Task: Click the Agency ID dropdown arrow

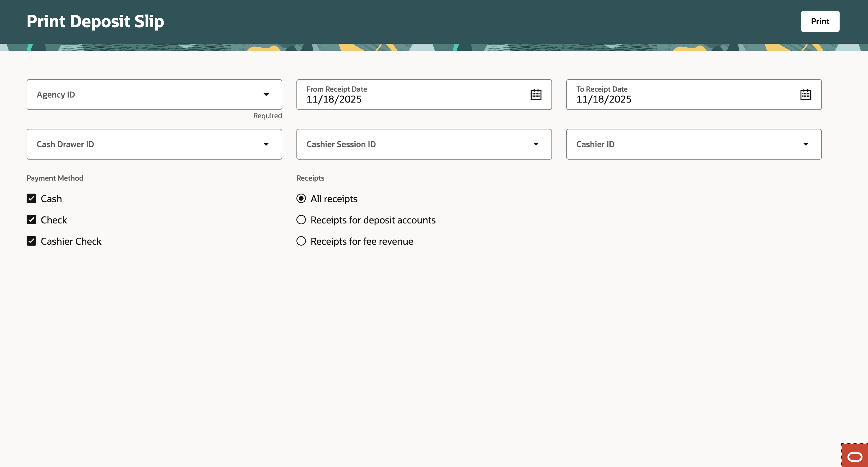Action: pos(266,95)
